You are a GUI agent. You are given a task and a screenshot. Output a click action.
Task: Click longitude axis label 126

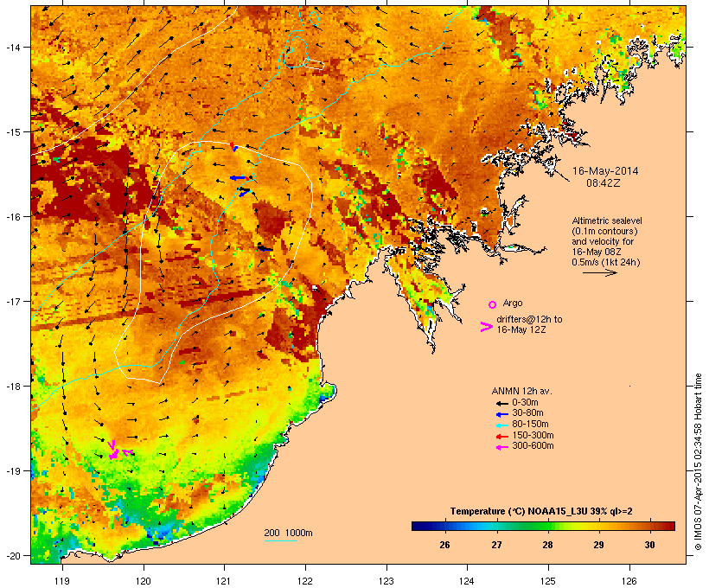(x=629, y=581)
